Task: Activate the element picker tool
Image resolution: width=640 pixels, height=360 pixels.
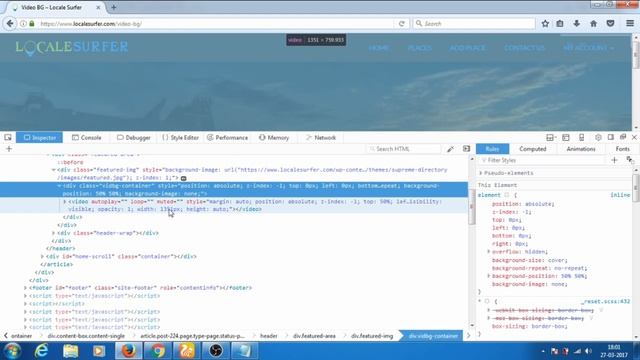Action: click(8, 138)
